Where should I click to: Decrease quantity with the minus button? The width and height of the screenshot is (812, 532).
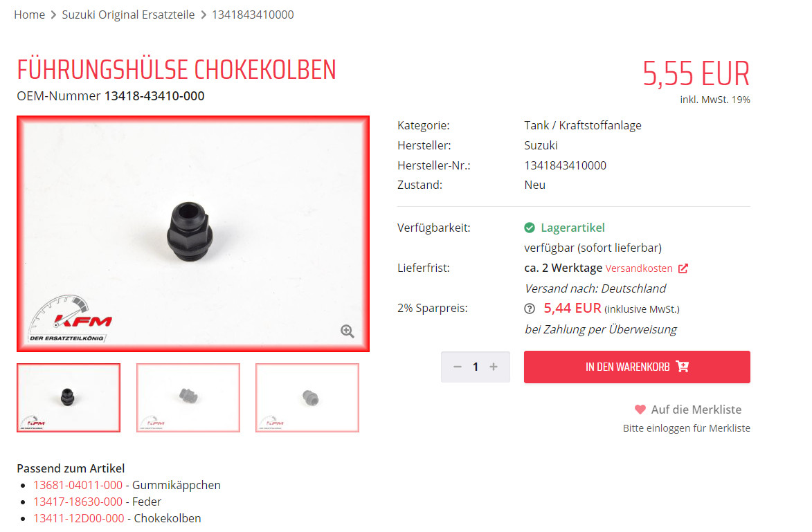458,367
